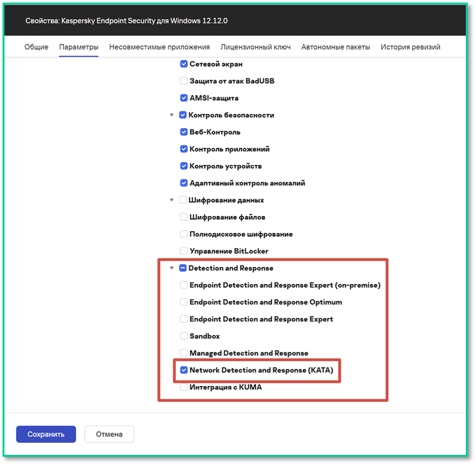The height and width of the screenshot is (465, 476).
Task: Disable Контроль приложений checkbox
Action: (184, 149)
